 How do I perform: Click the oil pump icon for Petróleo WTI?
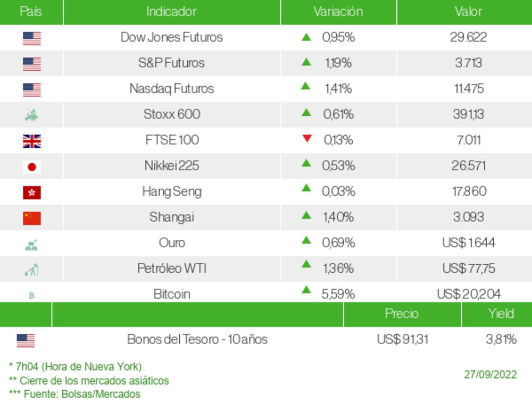(32, 270)
